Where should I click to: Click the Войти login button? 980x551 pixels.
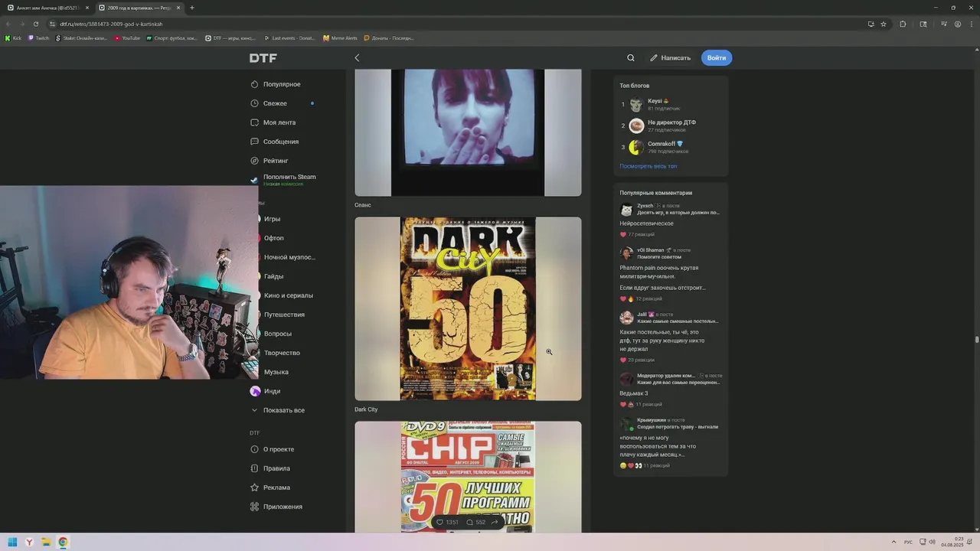coord(717,57)
